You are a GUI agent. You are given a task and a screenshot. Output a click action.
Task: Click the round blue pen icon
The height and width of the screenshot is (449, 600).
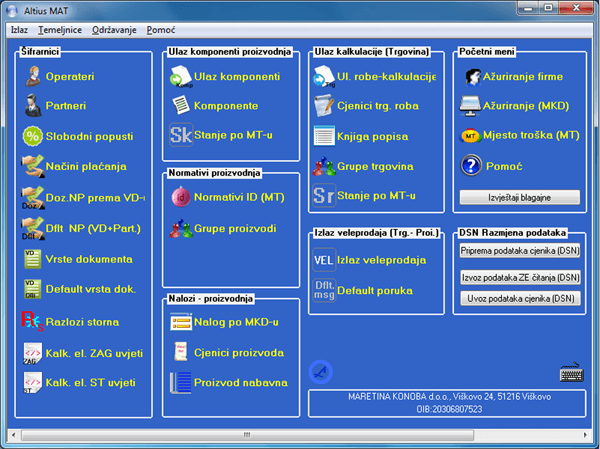coord(321,370)
